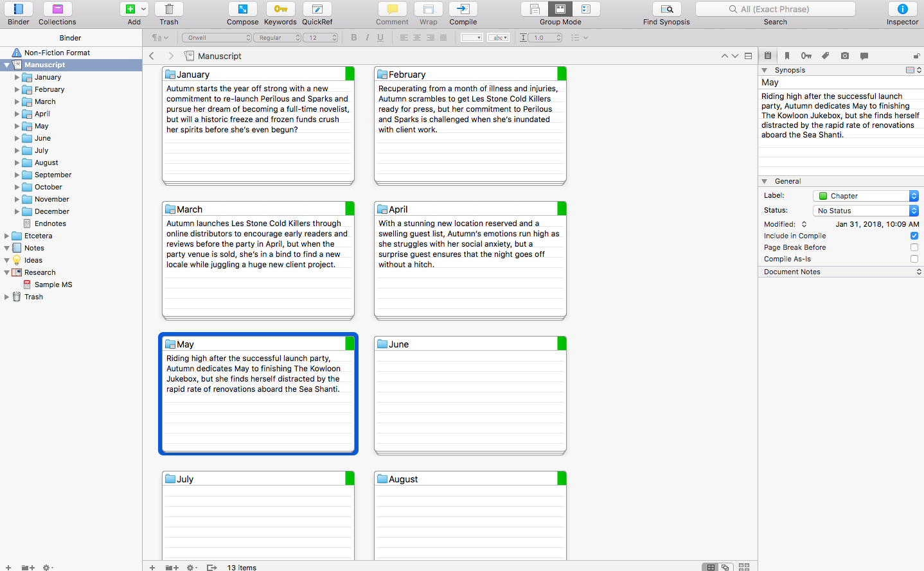Click the Bold formatting button
The image size is (924, 571).
point(353,38)
